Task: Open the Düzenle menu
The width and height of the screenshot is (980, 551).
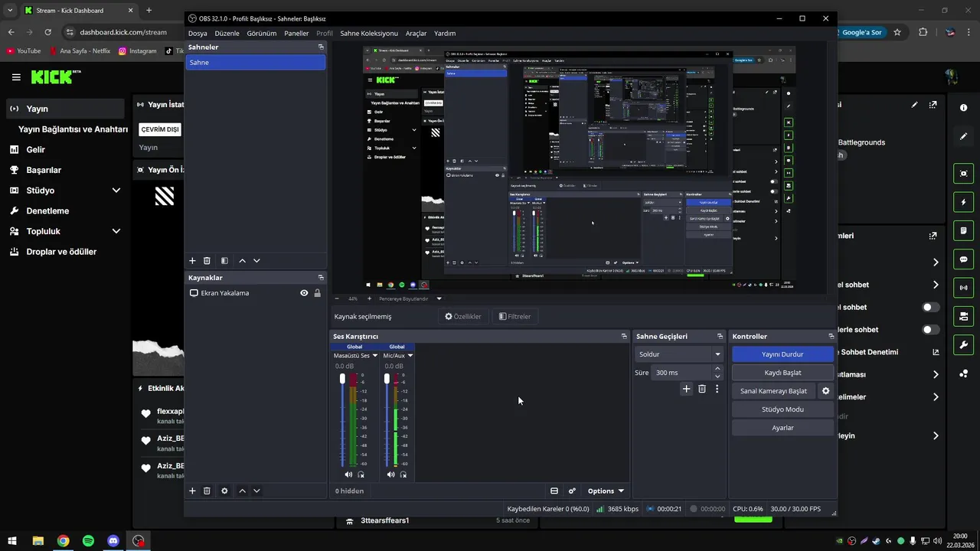Action: 227,34
